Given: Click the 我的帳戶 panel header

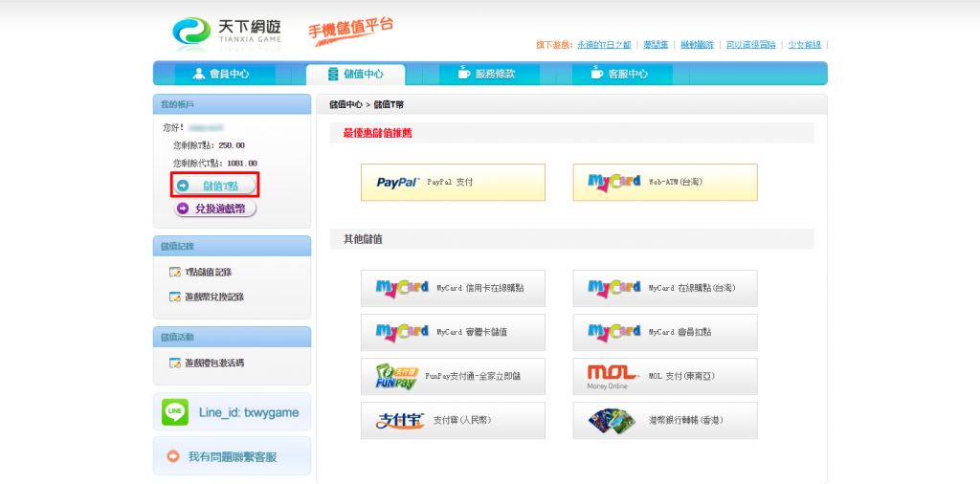Looking at the screenshot, I should (232, 104).
